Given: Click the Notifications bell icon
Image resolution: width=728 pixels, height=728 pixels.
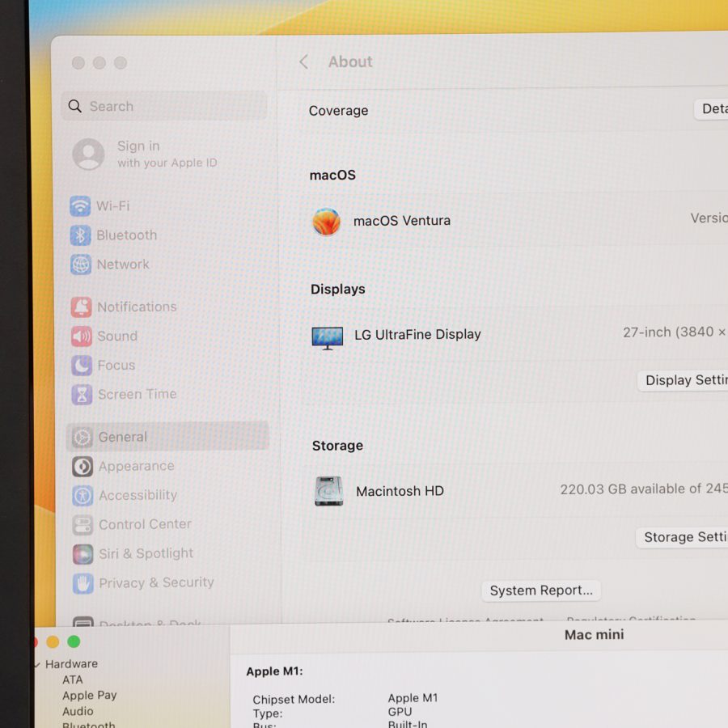Looking at the screenshot, I should click(81, 307).
